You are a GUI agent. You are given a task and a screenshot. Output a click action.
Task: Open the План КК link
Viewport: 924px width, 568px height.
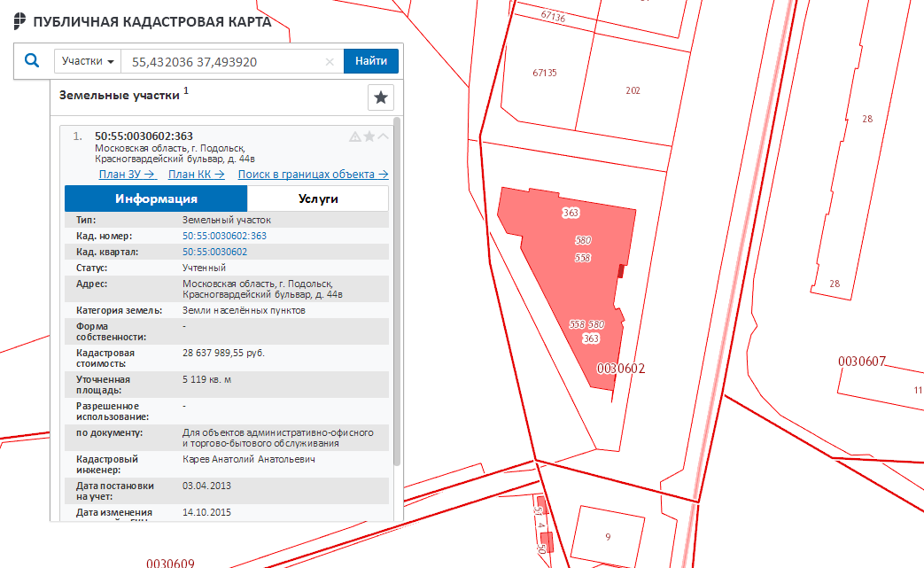(196, 175)
